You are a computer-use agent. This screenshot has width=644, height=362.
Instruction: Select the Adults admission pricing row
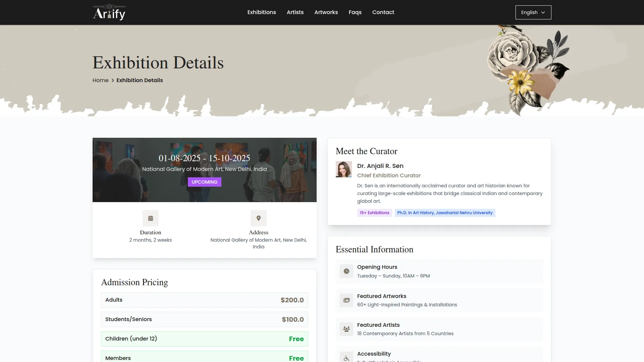pyautogui.click(x=204, y=300)
